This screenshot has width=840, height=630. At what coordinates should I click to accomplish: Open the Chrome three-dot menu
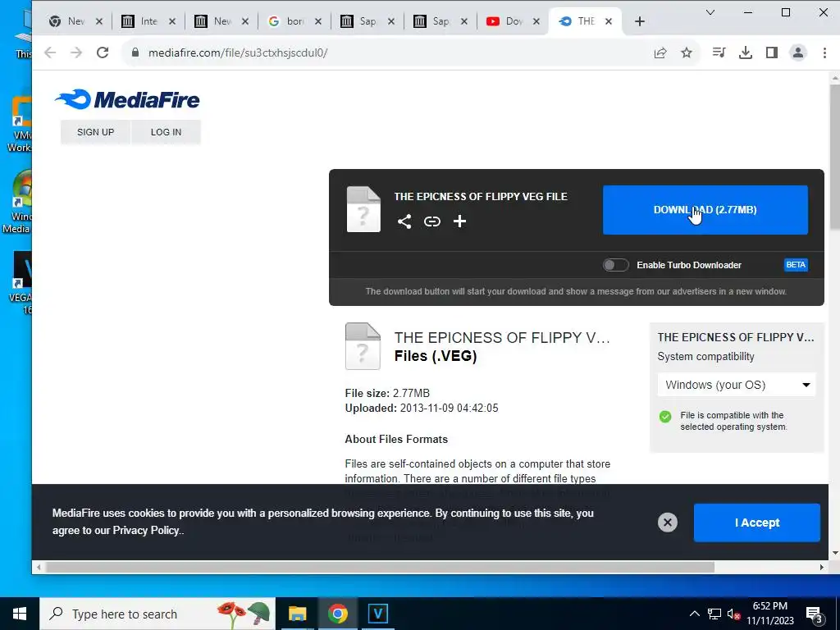coord(824,52)
